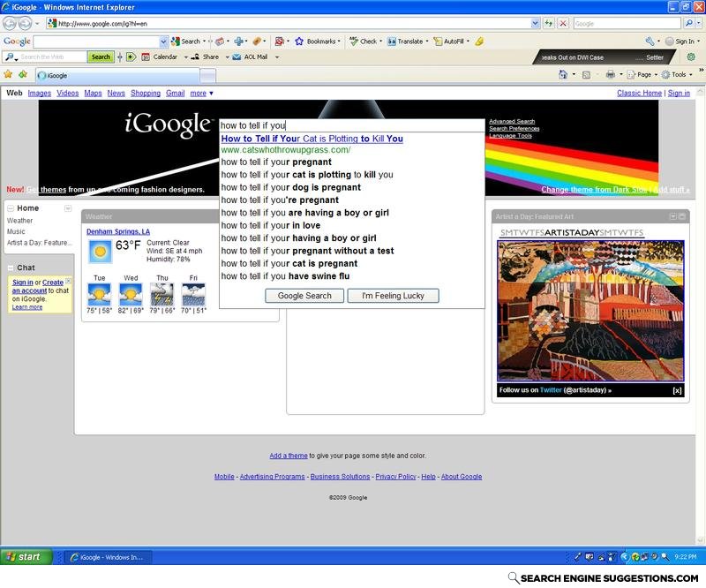Open AOL Mail from the toolbar
Viewport: 706px width, 588px height.
pos(251,57)
